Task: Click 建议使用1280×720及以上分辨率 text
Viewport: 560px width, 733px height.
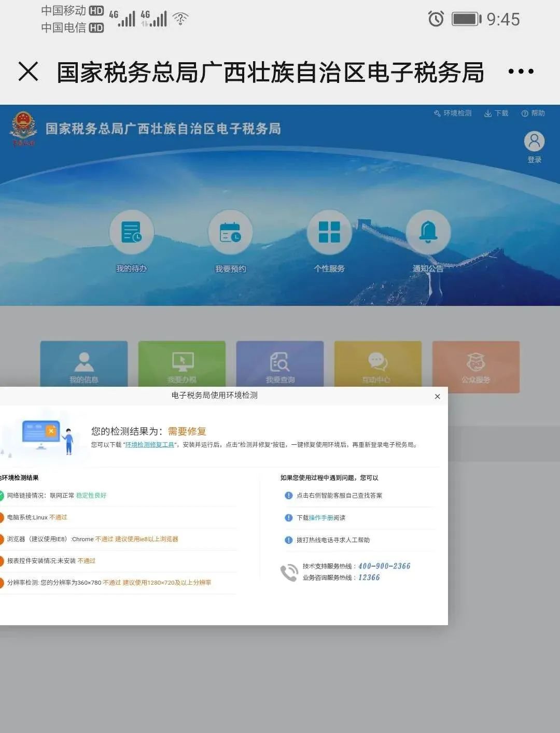Action: 167,583
